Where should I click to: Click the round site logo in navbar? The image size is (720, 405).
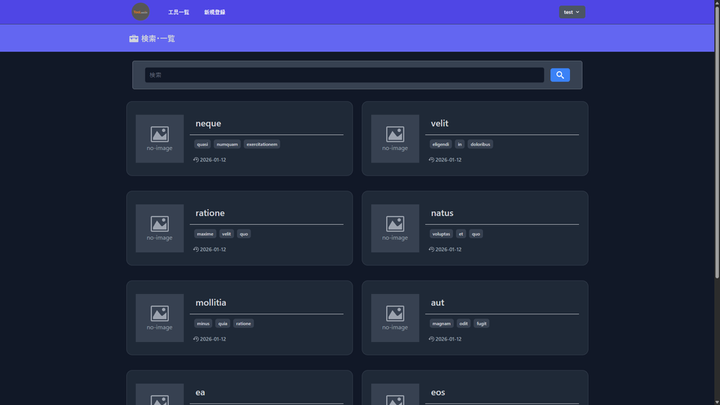141,12
